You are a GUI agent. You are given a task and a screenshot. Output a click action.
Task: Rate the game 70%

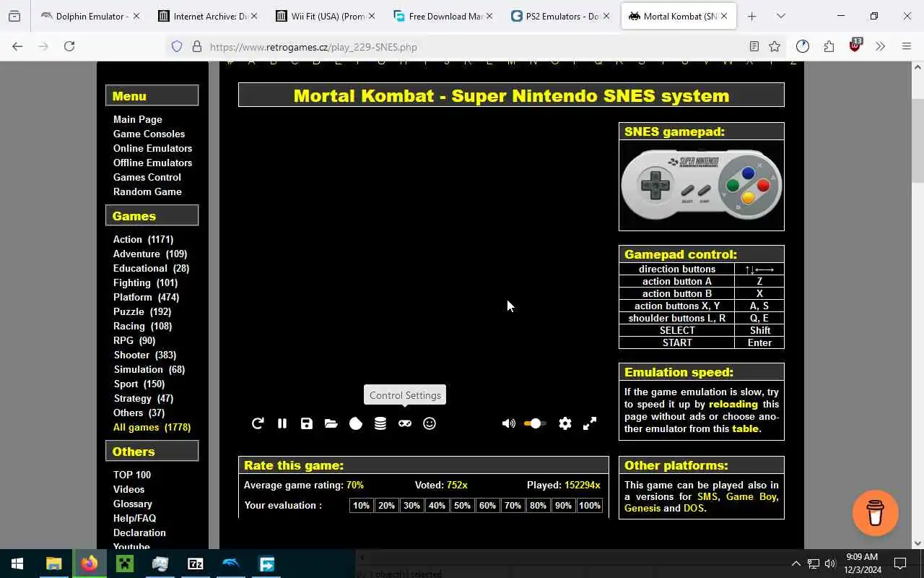(x=513, y=506)
